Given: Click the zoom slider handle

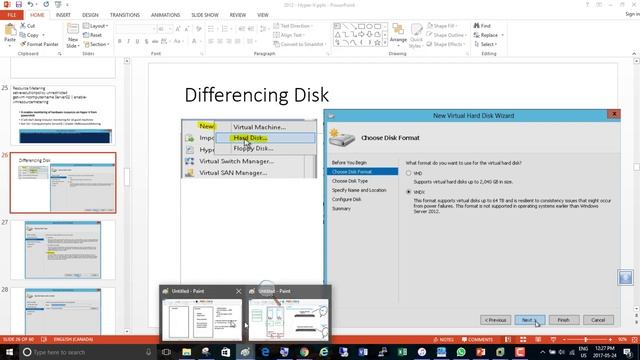Looking at the screenshot, I should [x=586, y=340].
